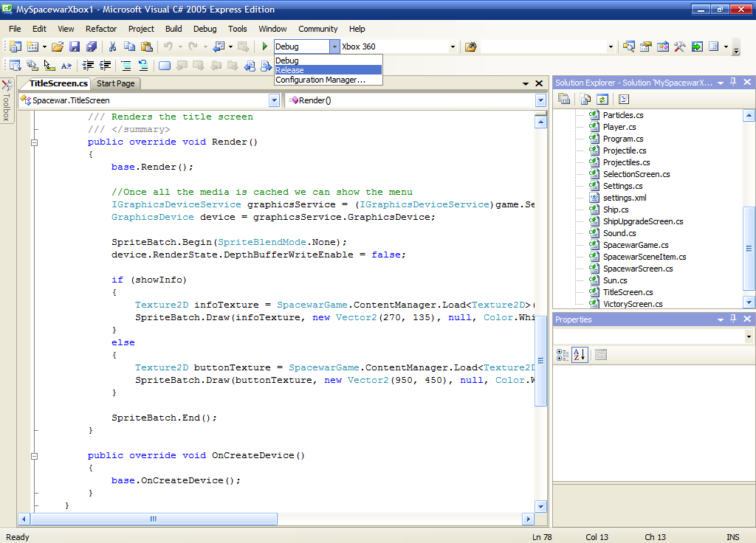Refresh the Solution Explorer view

tap(602, 99)
